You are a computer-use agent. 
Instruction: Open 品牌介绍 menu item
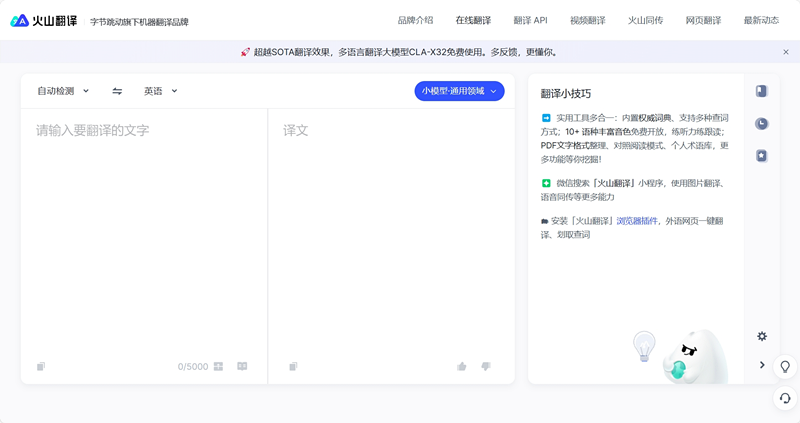tap(415, 20)
